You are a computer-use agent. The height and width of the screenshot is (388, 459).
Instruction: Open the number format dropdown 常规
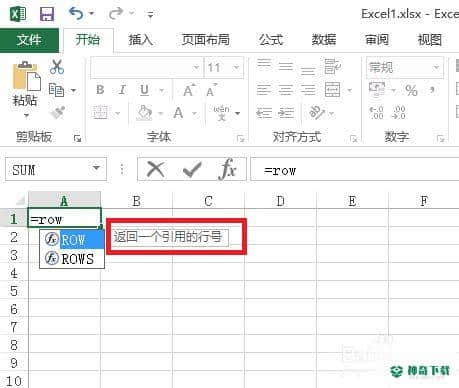click(436, 68)
